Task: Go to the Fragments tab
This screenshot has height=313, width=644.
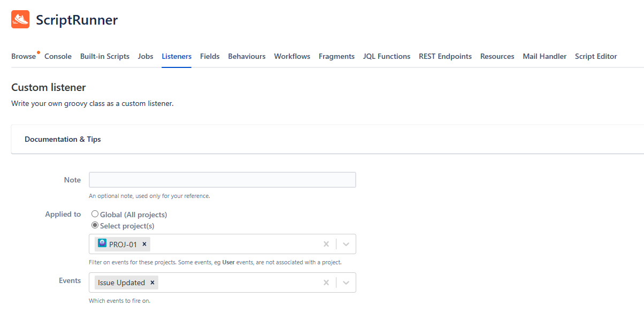Action: click(336, 56)
